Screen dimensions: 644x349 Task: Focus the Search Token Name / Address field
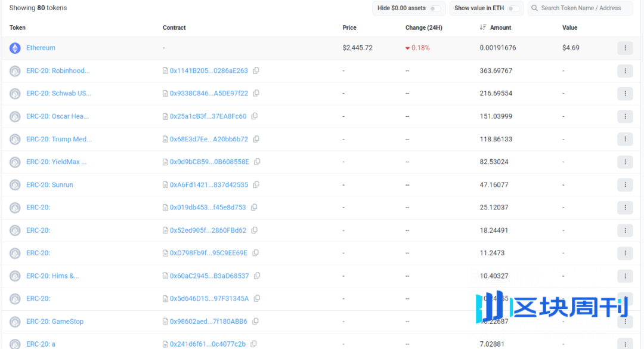(580, 8)
